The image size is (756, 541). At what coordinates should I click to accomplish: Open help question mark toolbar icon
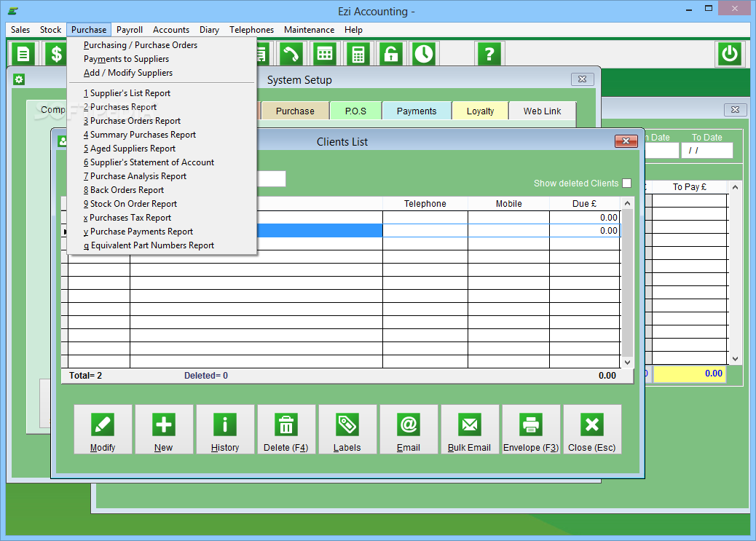489,54
